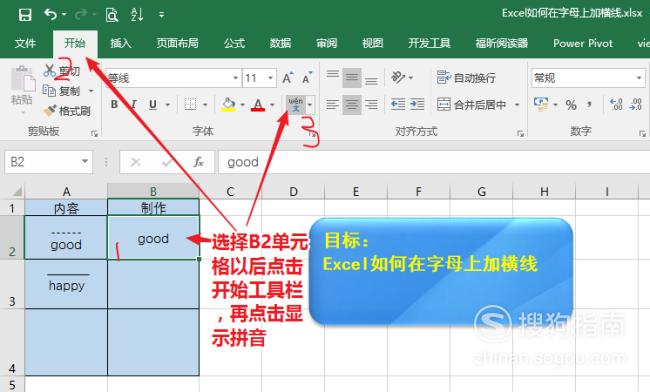Select Align Right icon
The image size is (650, 392).
tap(371, 104)
